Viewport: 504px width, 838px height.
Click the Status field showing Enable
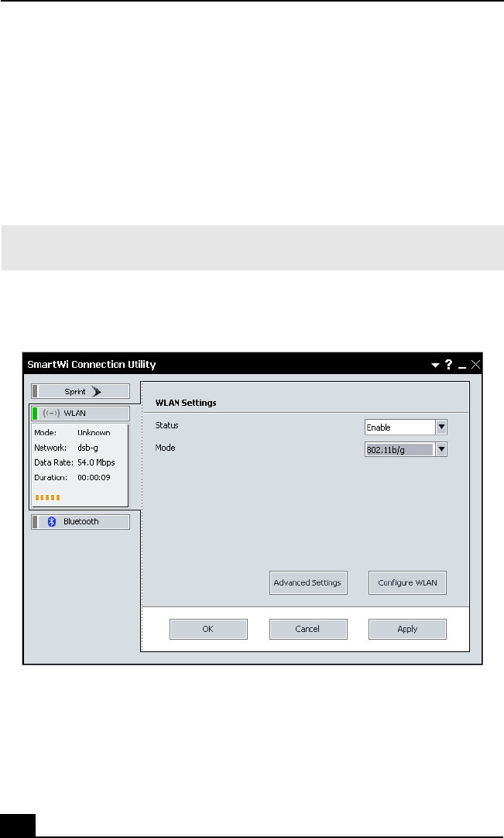(x=400, y=427)
